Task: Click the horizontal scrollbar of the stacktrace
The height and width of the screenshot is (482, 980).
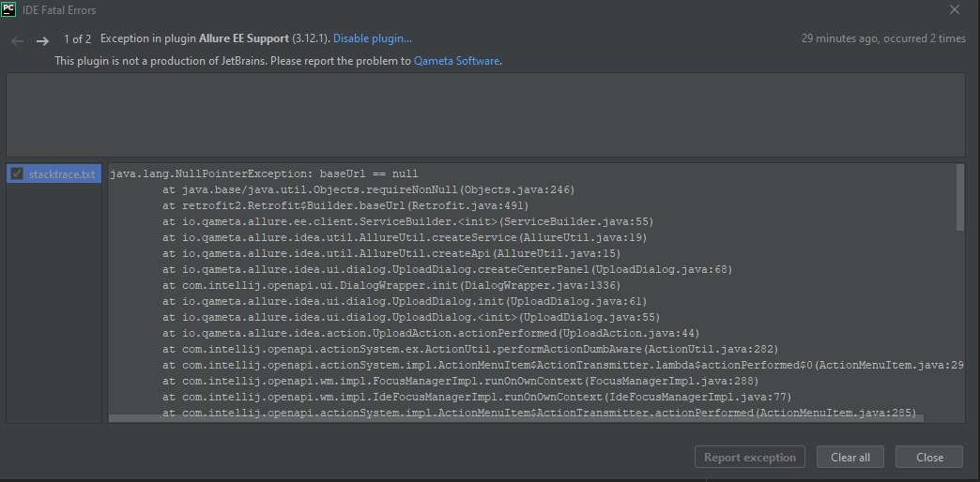Action: (515, 417)
